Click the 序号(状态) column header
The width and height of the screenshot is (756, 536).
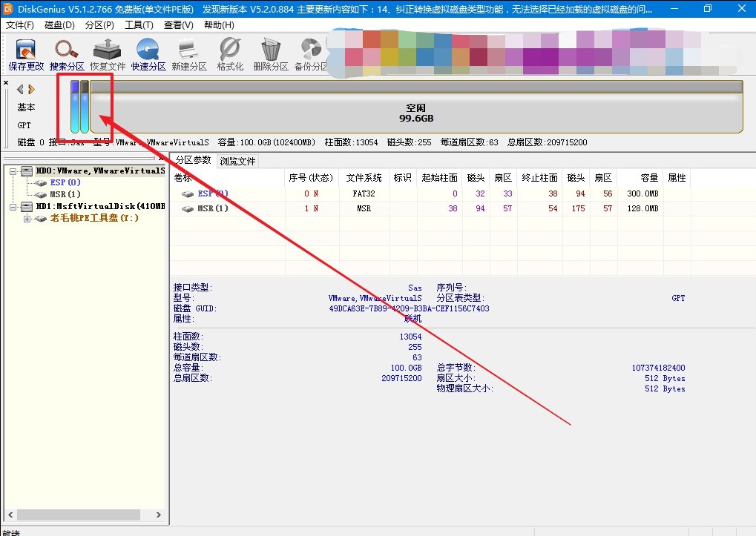click(x=311, y=178)
